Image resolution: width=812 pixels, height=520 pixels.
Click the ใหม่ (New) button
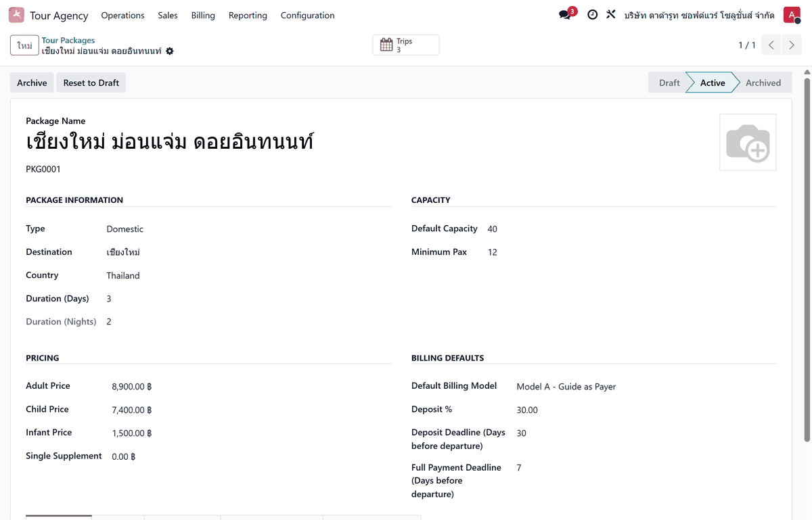click(24, 45)
